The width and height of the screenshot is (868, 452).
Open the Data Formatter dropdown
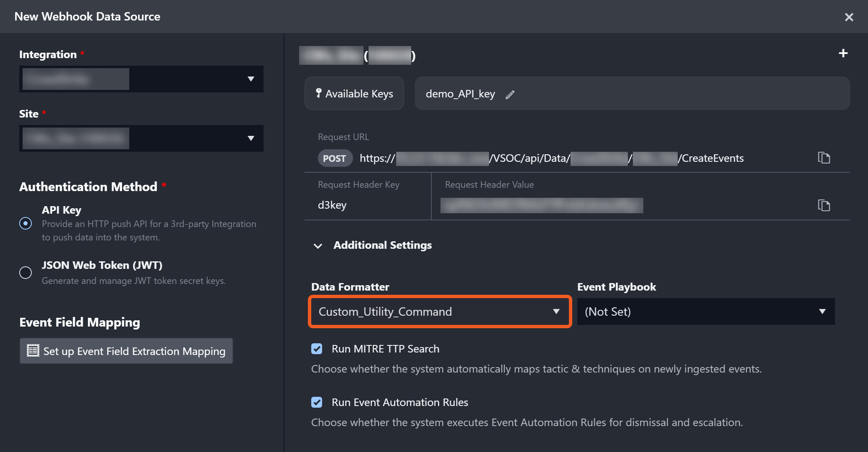[556, 312]
